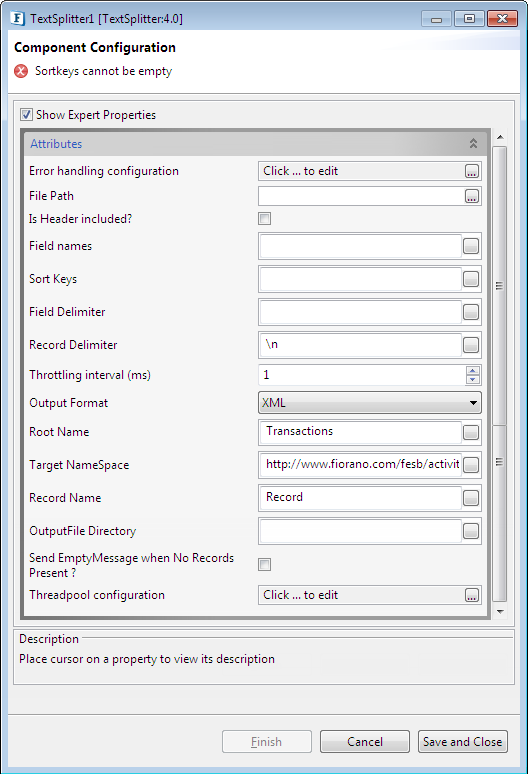Open the Output Format XML dropdown
Image resolution: width=528 pixels, height=774 pixels.
(370, 403)
